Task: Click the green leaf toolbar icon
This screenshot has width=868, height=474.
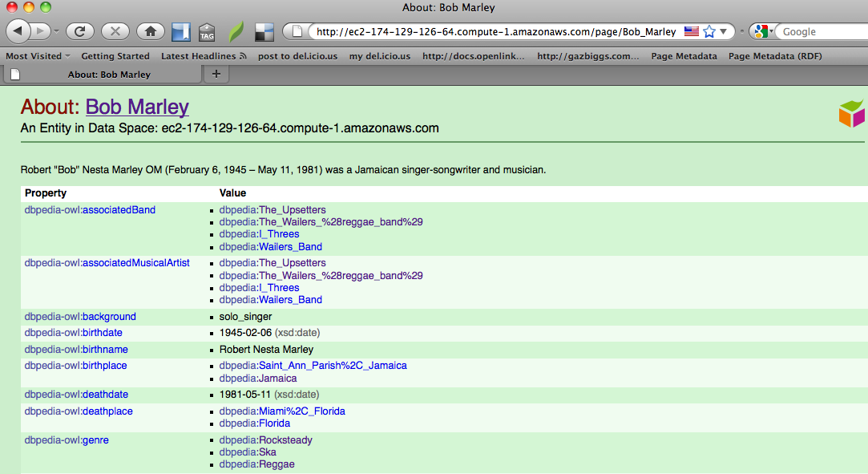Action: point(236,32)
